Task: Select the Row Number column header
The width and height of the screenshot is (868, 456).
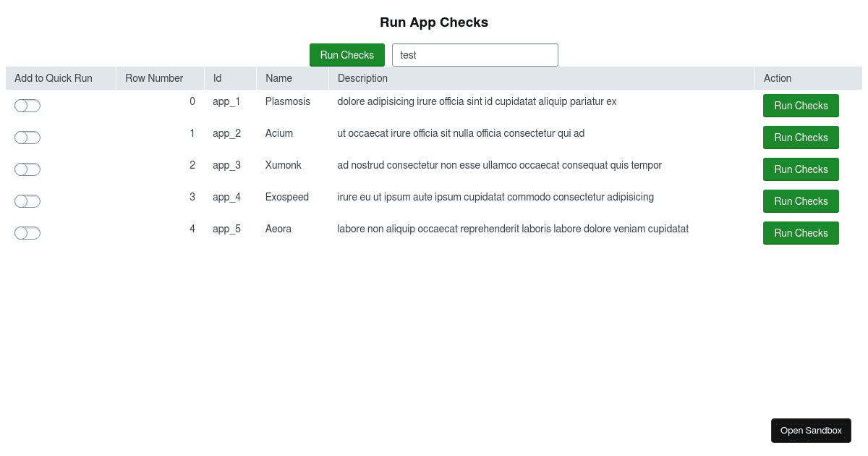Action: coord(154,78)
